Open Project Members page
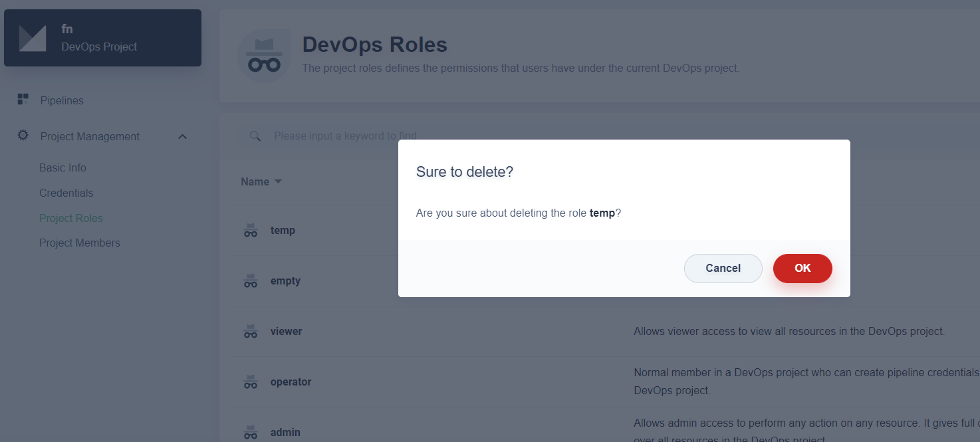980x442 pixels. point(80,242)
